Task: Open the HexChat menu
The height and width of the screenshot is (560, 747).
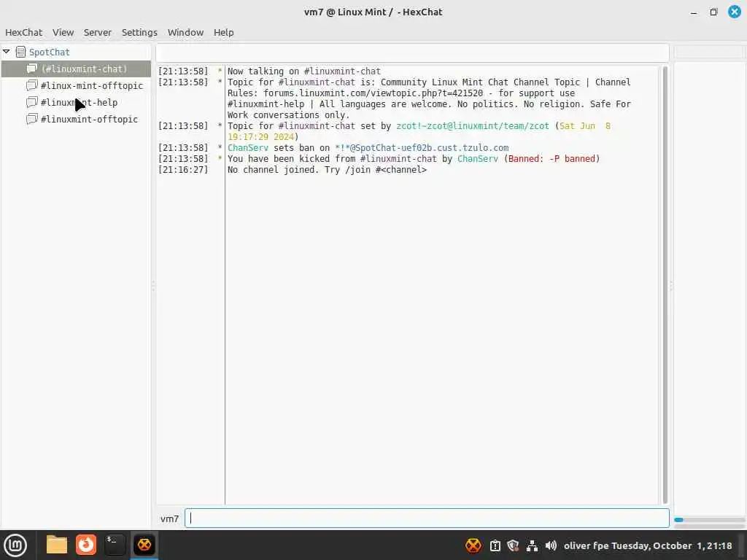Action: [24, 32]
